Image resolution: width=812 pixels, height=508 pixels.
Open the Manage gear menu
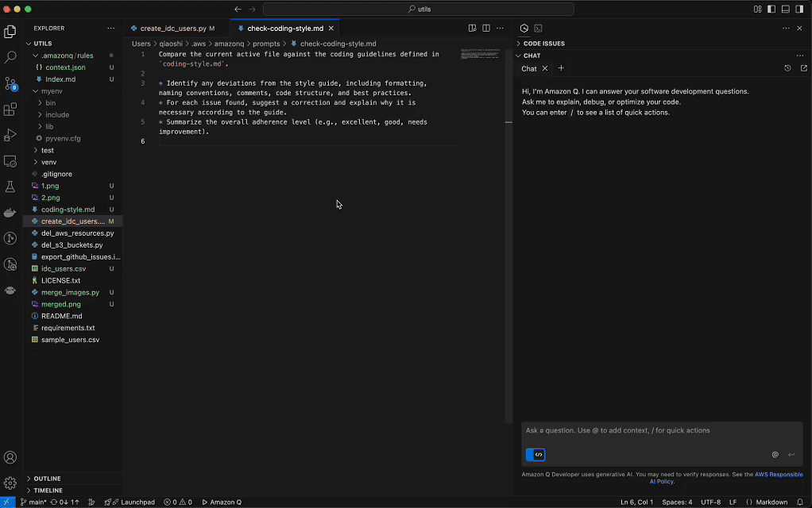[10, 483]
